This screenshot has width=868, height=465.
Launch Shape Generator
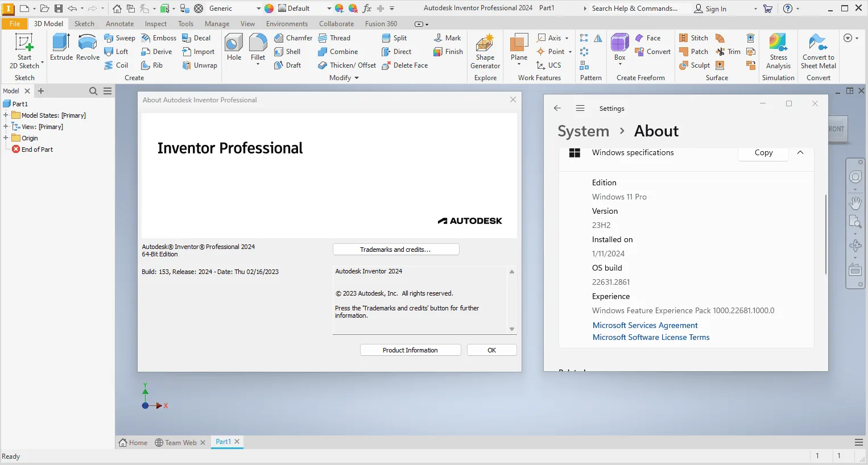click(x=485, y=51)
